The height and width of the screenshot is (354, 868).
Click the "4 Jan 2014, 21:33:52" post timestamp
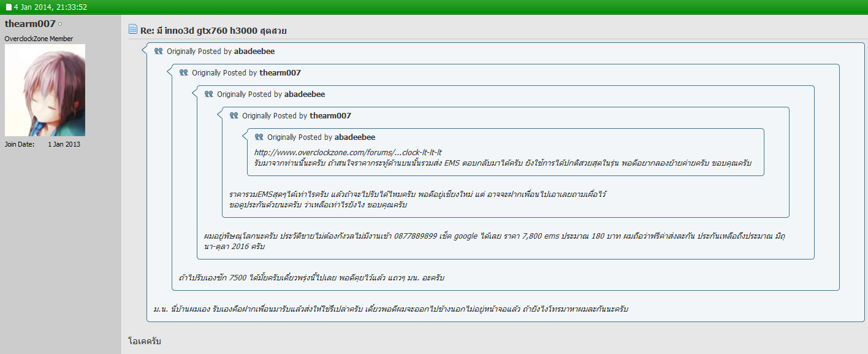tap(50, 7)
